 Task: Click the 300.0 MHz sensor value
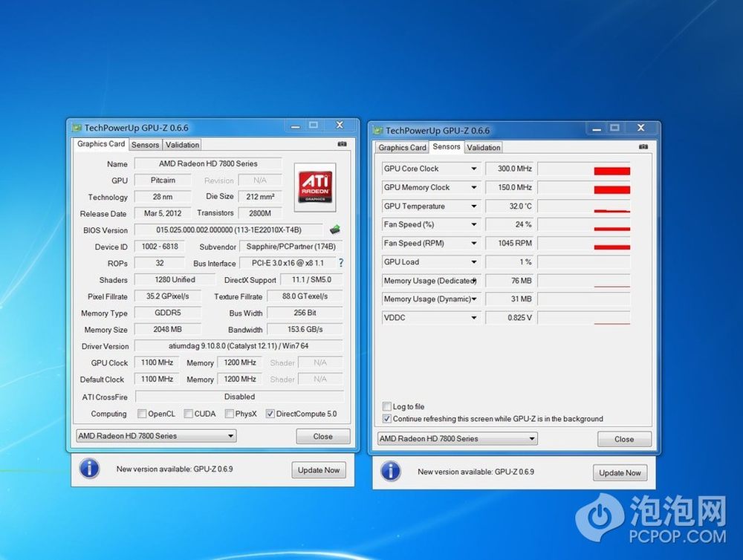coord(510,169)
